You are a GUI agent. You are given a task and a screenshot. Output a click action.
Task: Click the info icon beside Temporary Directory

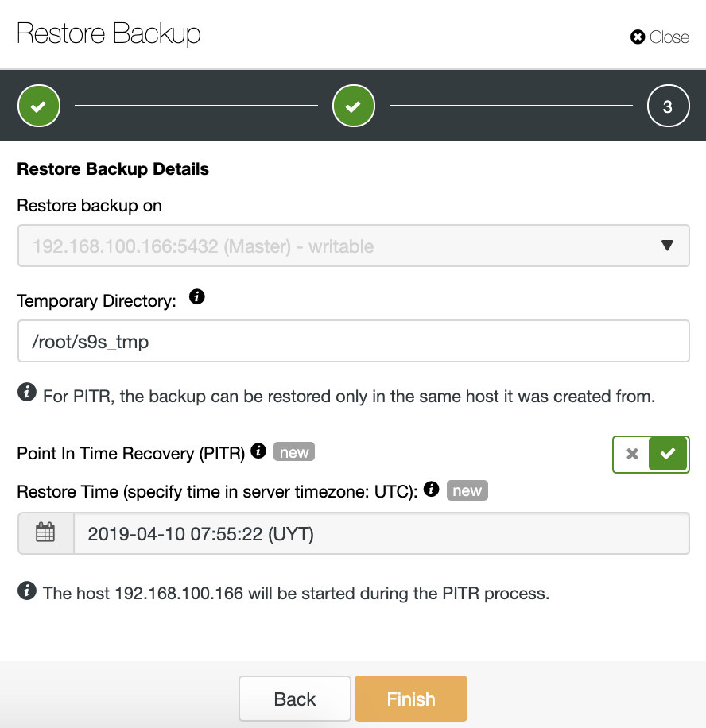(x=197, y=296)
